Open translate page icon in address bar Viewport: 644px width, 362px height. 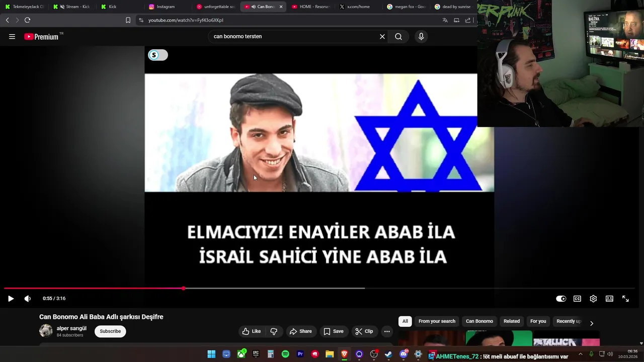tap(445, 20)
